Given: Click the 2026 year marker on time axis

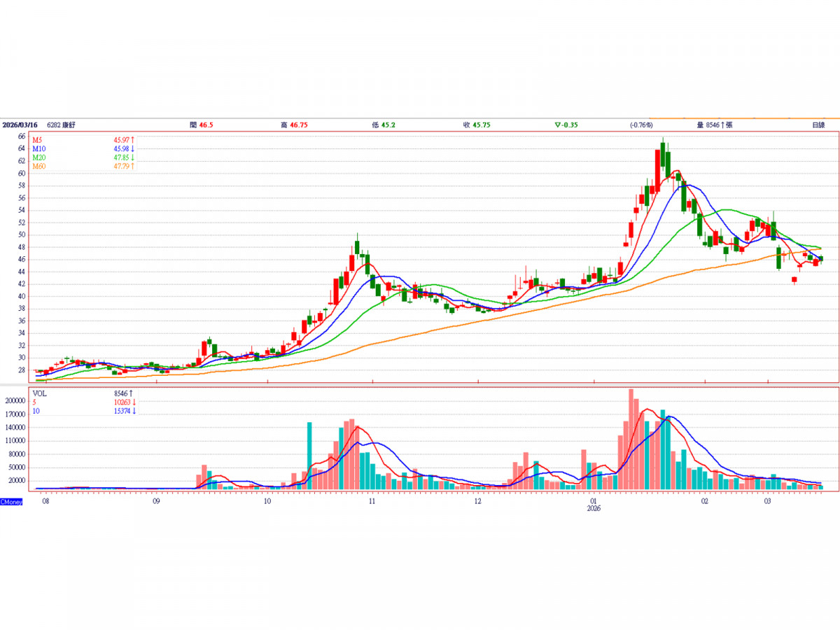Looking at the screenshot, I should [x=594, y=510].
